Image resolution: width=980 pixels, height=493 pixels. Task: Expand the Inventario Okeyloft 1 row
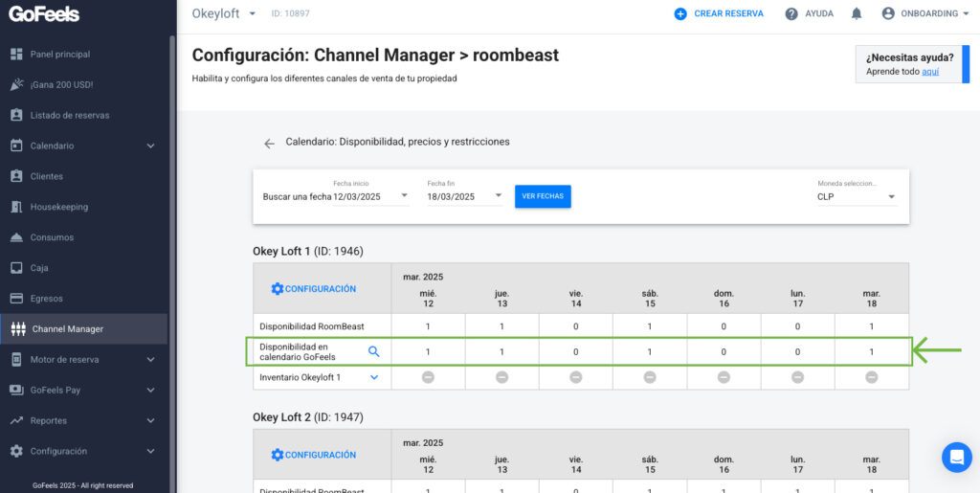pos(374,377)
